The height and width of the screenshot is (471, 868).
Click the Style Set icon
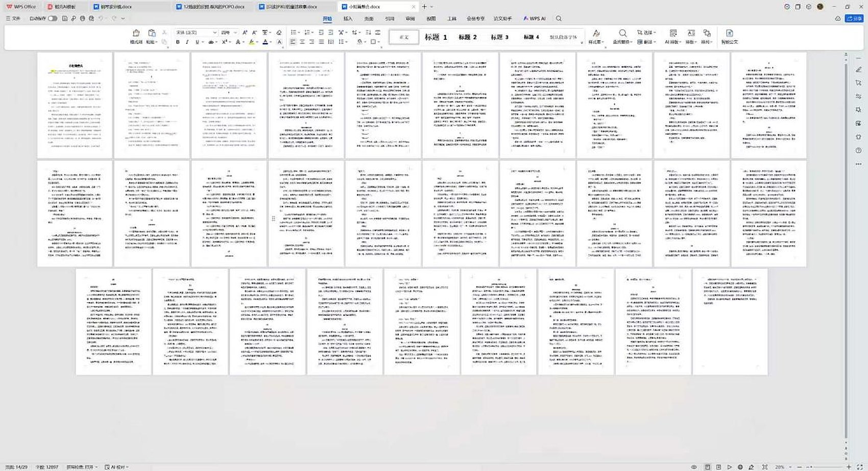tap(596, 33)
